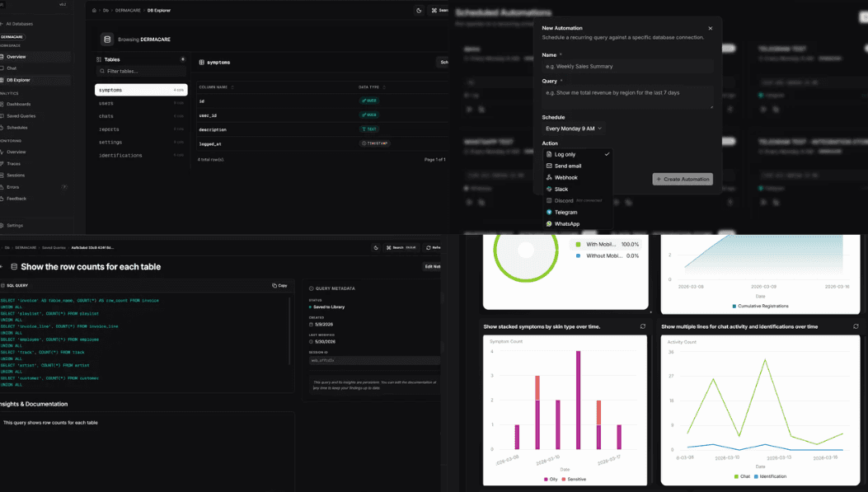
Task: Open the Every Monday 9 AM schedule dropdown
Action: coord(574,129)
